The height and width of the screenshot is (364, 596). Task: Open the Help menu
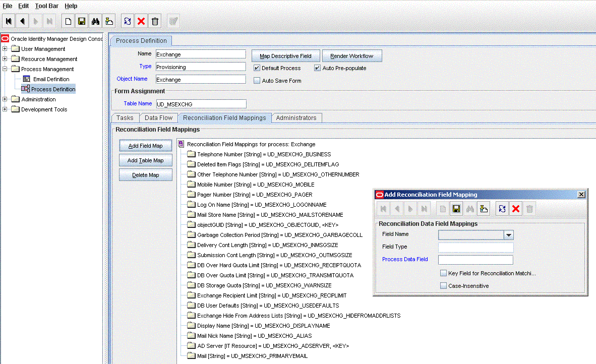(x=71, y=6)
